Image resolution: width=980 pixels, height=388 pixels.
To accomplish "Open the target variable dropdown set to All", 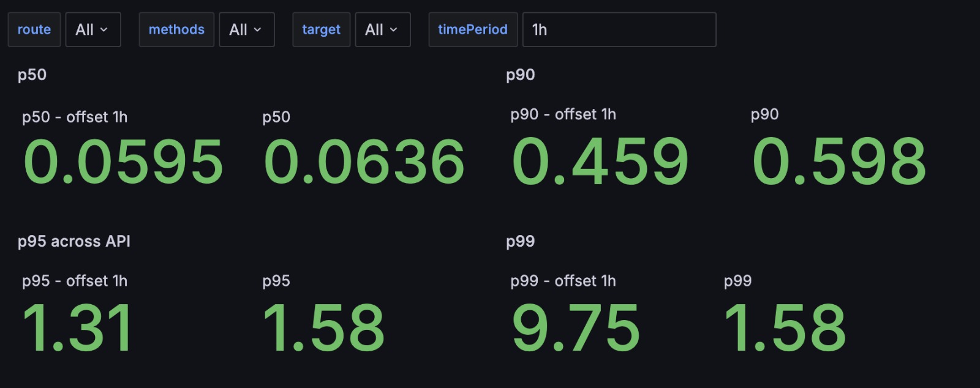I will 383,29.
